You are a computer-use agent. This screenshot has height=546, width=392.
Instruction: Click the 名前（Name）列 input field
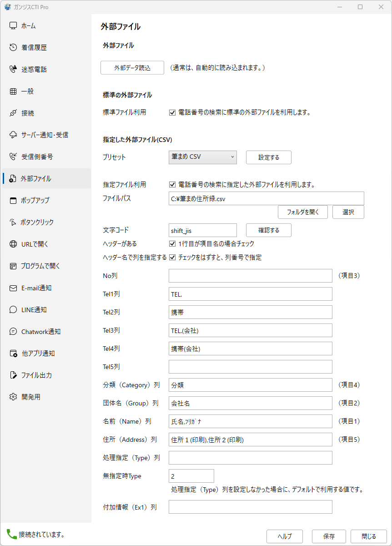(251, 421)
